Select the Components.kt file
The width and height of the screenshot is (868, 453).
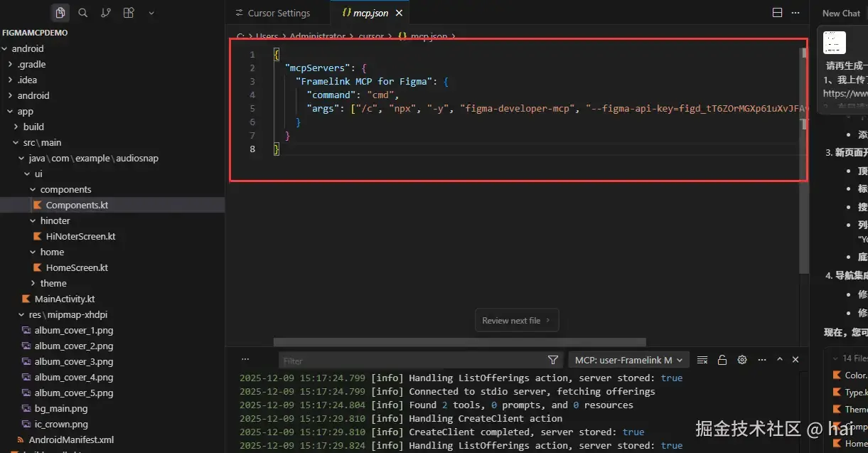[x=77, y=205]
